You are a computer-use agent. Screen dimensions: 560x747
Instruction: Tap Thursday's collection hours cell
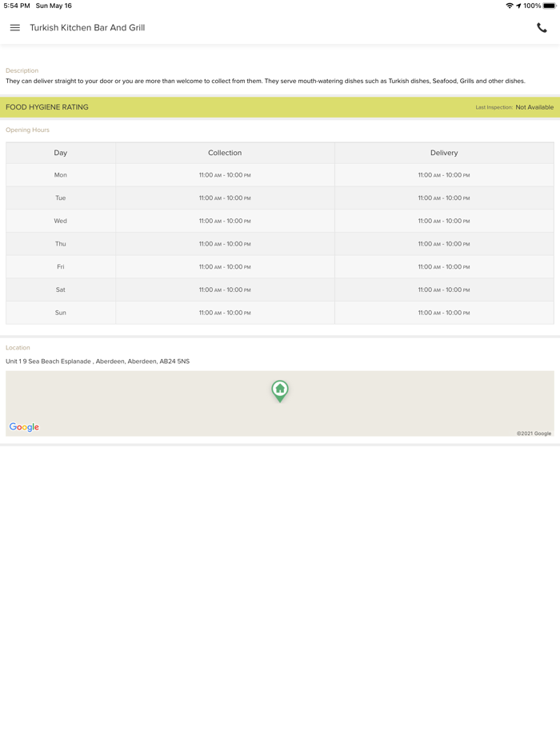tap(225, 243)
